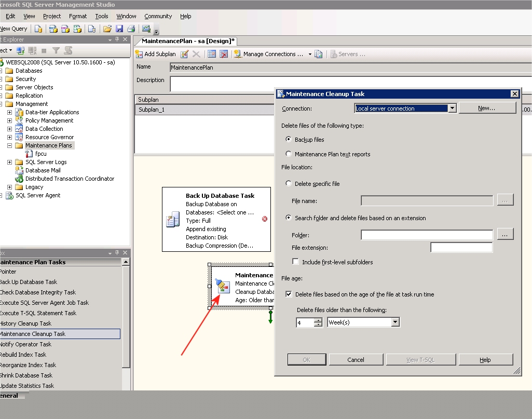Open the Community menu
The width and height of the screenshot is (532, 419).
158,16
